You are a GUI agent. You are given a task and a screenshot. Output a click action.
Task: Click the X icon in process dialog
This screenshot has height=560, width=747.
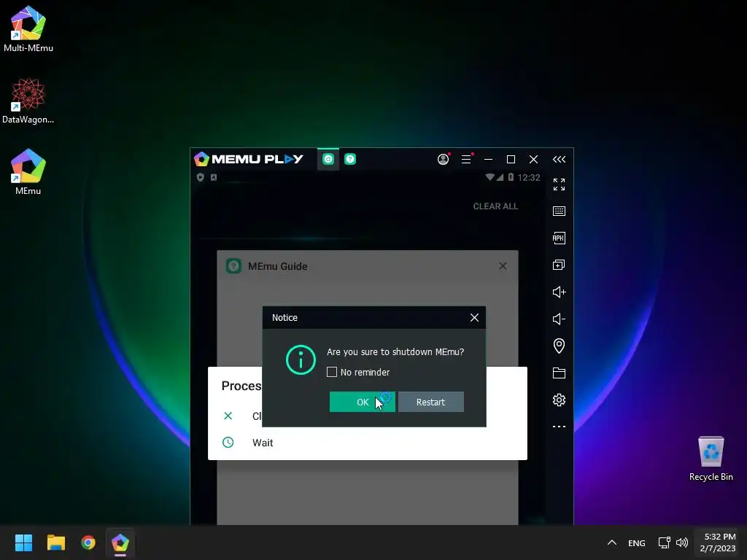coord(228,416)
